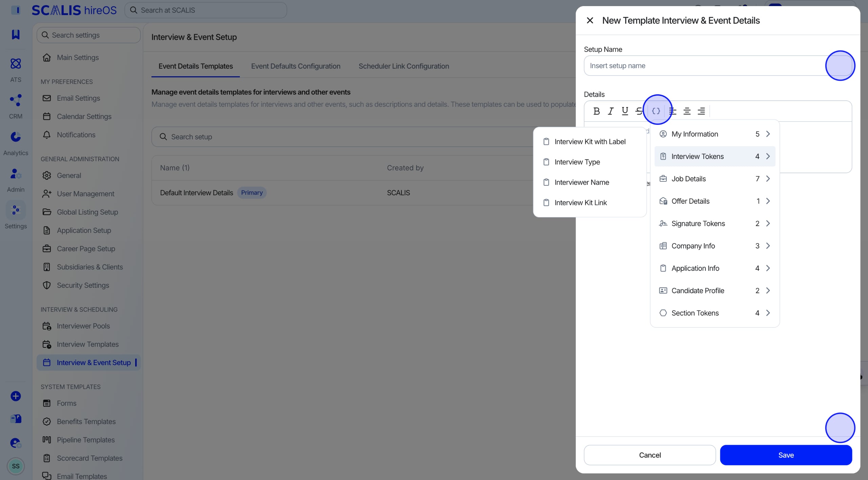868x480 pixels.
Task: Toggle italic formatting in Details editor
Action: tap(611, 111)
